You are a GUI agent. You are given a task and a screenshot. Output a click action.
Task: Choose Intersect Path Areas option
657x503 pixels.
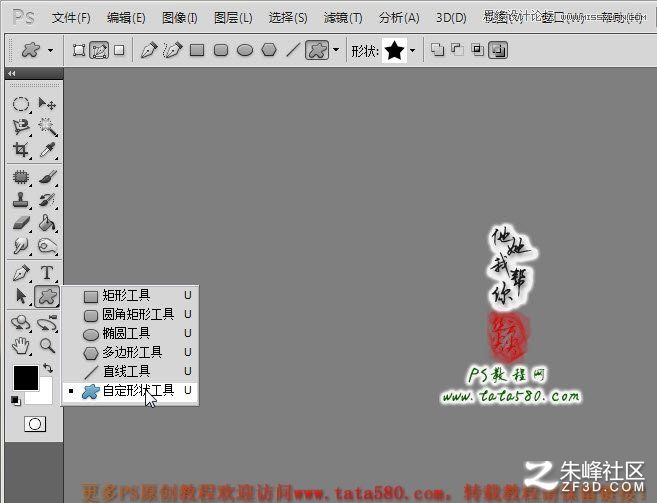coord(477,50)
